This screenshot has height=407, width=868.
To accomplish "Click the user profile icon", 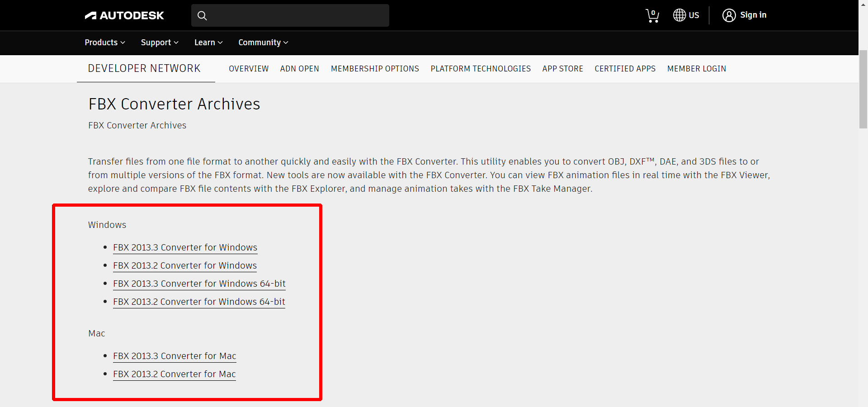I will point(729,15).
